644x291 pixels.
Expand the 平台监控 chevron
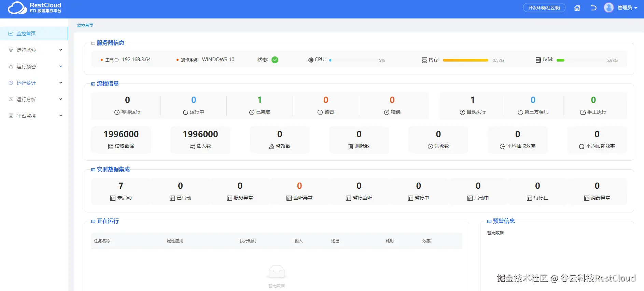click(x=61, y=116)
